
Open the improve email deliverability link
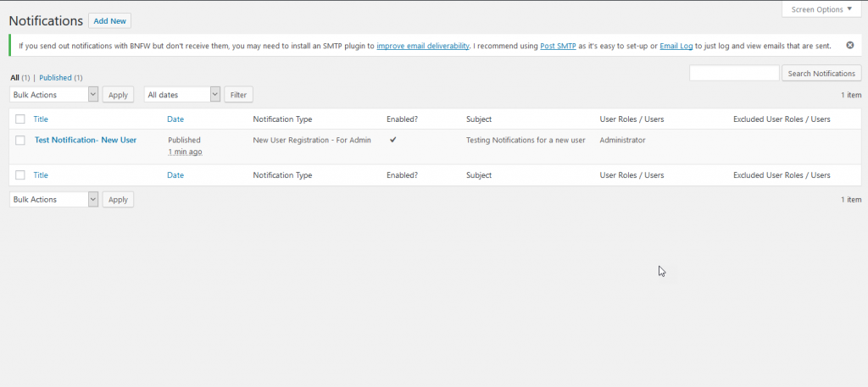click(x=423, y=46)
